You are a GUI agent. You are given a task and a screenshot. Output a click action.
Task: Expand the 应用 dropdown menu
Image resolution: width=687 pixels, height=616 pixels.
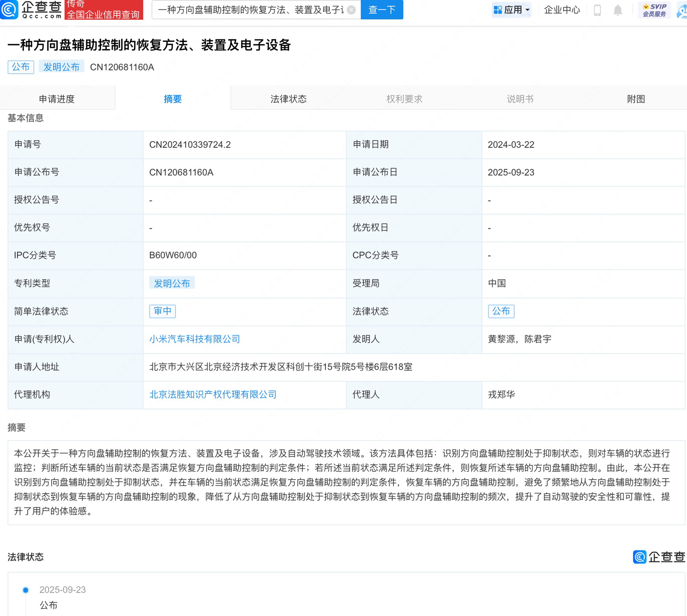[x=516, y=10]
